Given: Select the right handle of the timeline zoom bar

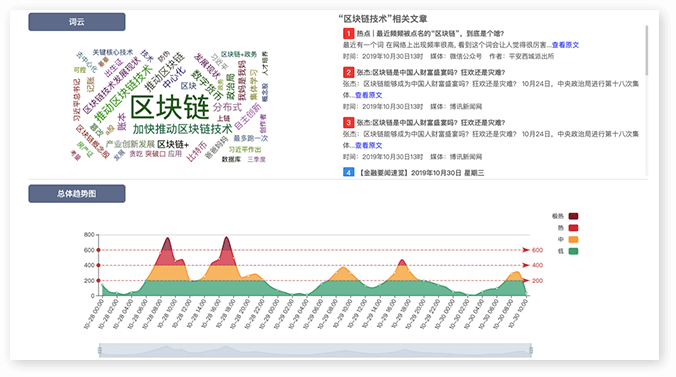Looking at the screenshot, I should tap(531, 350).
